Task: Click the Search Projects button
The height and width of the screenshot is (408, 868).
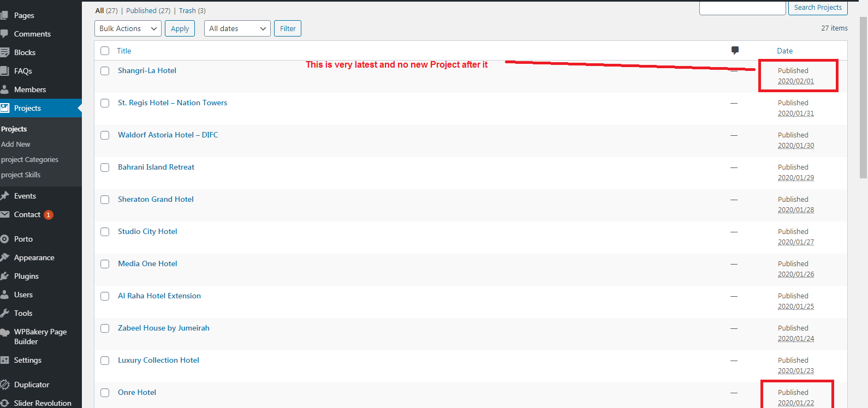Action: point(818,8)
